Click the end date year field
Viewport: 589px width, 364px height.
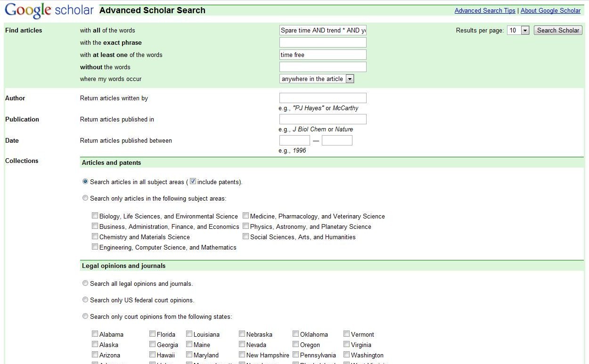(337, 140)
